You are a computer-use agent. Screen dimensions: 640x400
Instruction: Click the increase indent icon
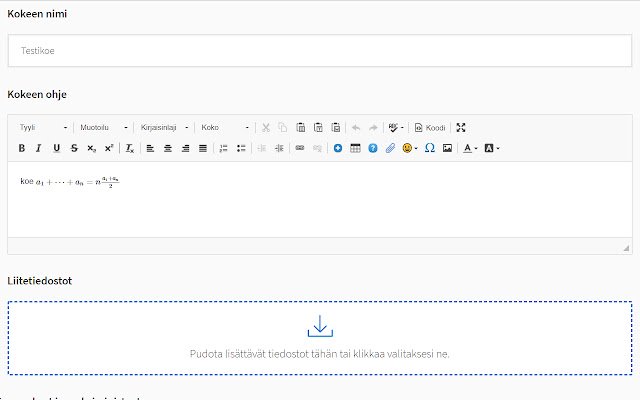(x=279, y=148)
